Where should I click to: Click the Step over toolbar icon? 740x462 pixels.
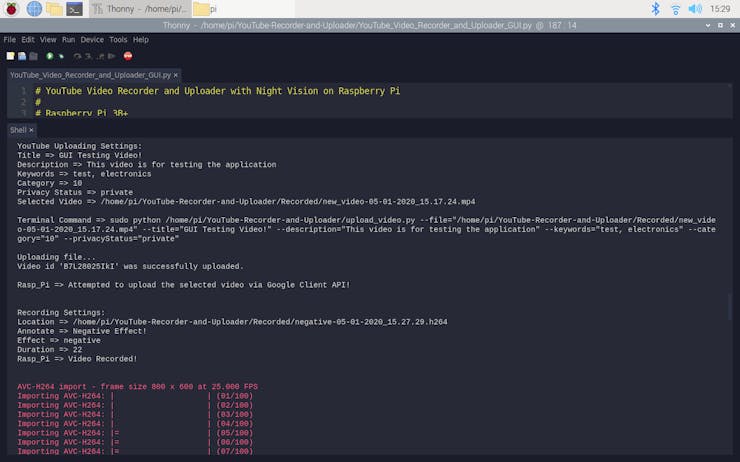tap(77, 56)
